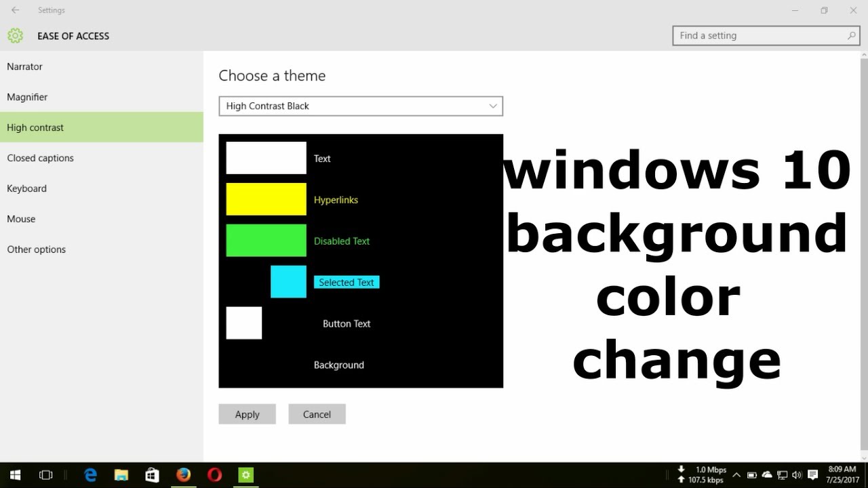This screenshot has height=488, width=868.
Task: Click the white Button Text color swatch
Action: coord(243,323)
